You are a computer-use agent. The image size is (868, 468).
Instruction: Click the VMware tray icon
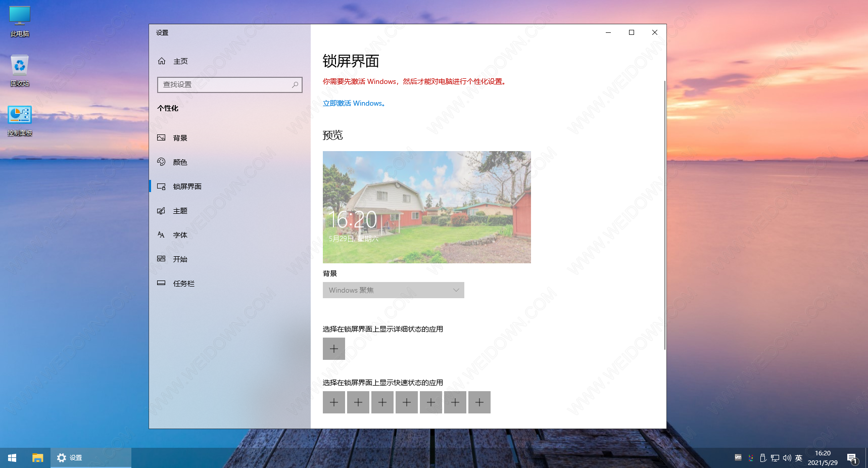click(738, 458)
